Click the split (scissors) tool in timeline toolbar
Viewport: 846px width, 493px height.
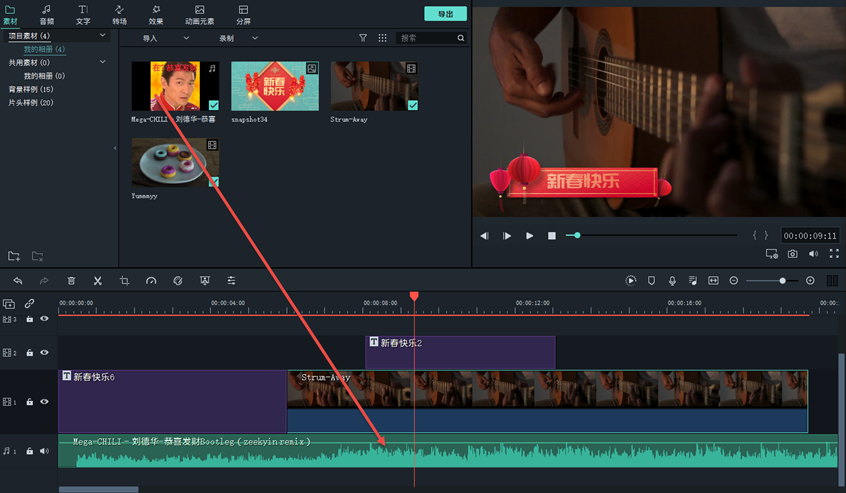click(x=97, y=281)
